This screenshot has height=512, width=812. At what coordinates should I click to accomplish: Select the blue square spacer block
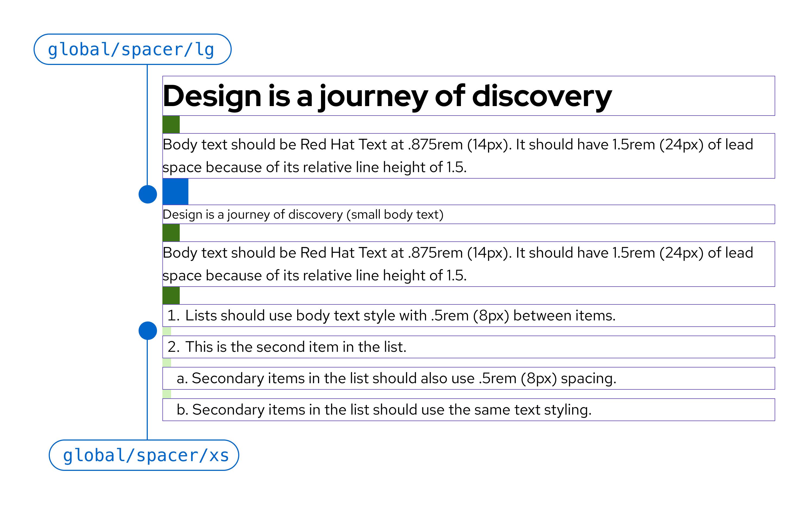tap(175, 191)
